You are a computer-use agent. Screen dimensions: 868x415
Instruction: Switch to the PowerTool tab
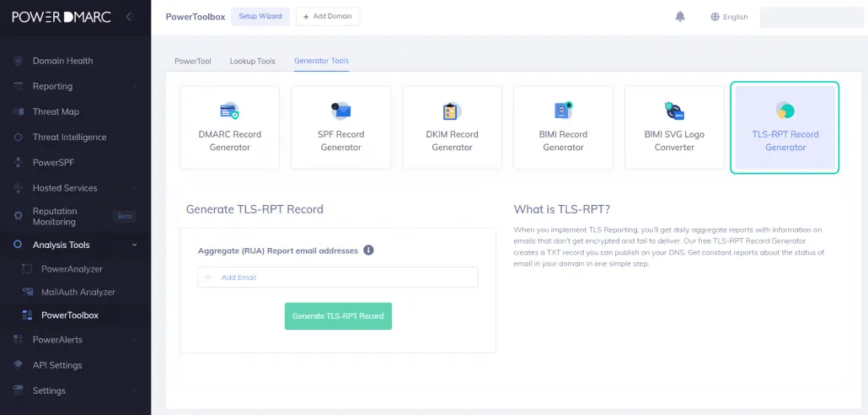193,61
